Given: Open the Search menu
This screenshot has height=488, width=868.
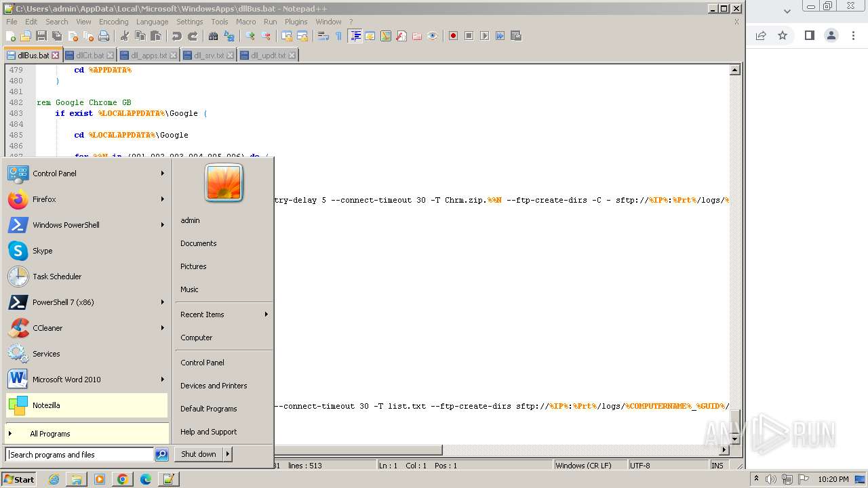Looking at the screenshot, I should point(56,22).
